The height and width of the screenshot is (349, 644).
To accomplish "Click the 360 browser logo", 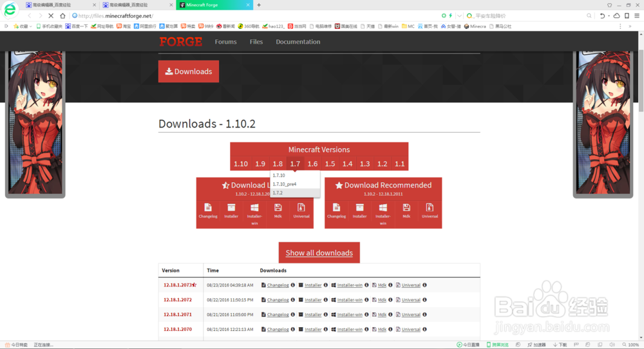I will coord(10,10).
